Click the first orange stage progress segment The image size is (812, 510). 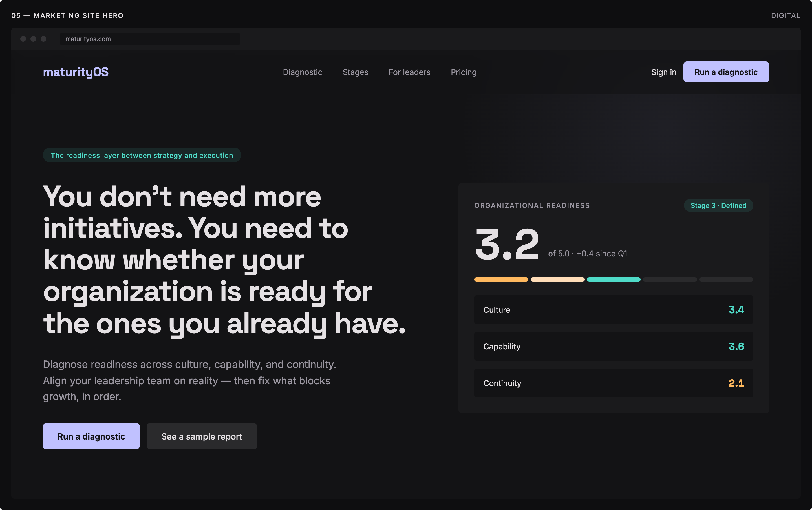coord(501,280)
